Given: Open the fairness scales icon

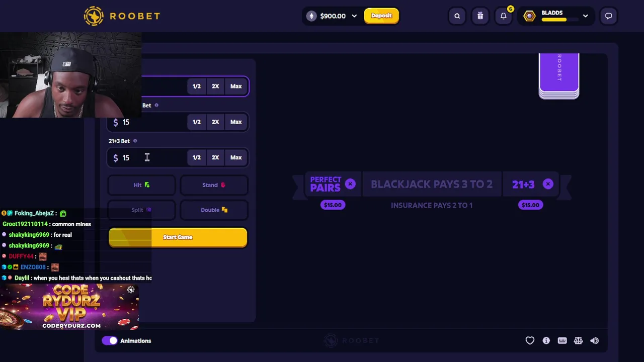Looking at the screenshot, I should click(x=578, y=341).
